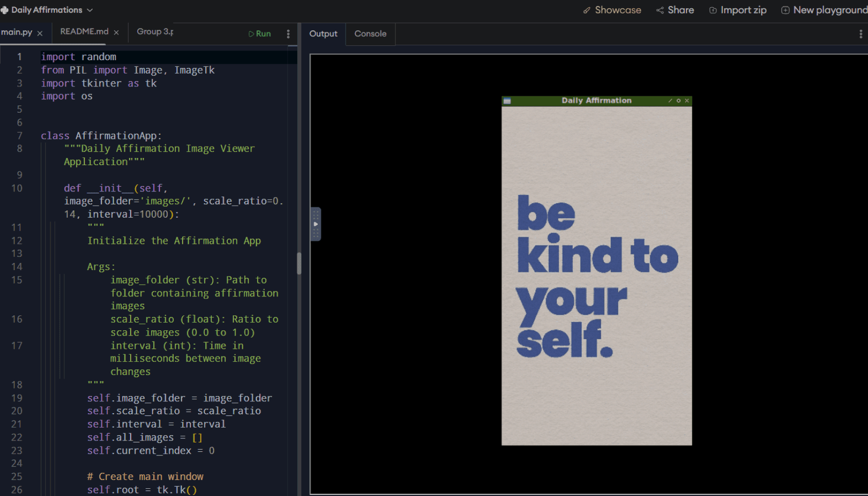Click line number 10 in the gutter

(x=17, y=188)
